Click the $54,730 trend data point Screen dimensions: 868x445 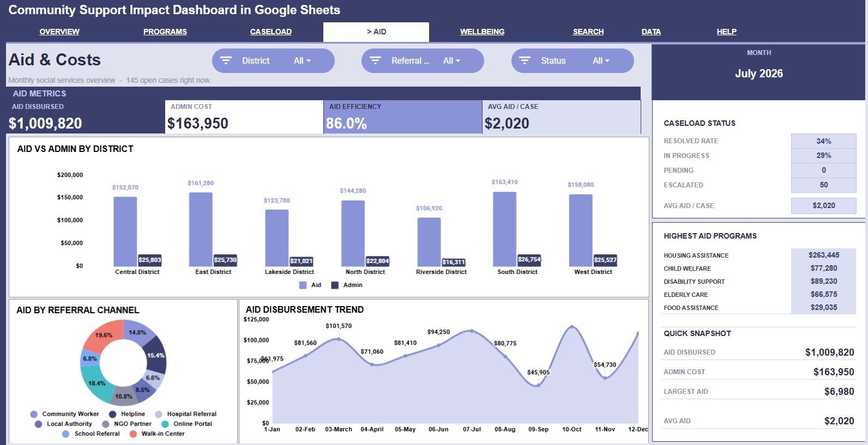(x=605, y=377)
